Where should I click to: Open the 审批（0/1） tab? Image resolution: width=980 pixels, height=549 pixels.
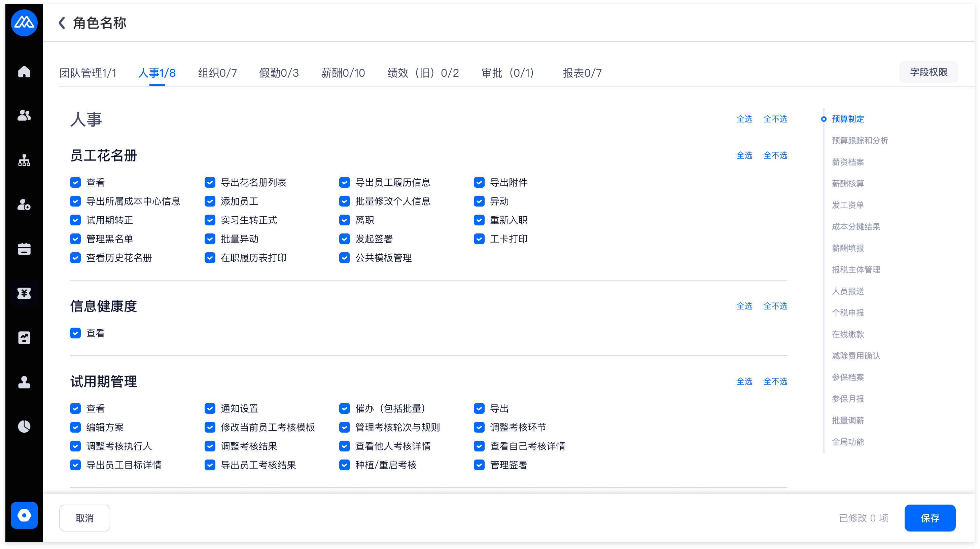(x=508, y=73)
